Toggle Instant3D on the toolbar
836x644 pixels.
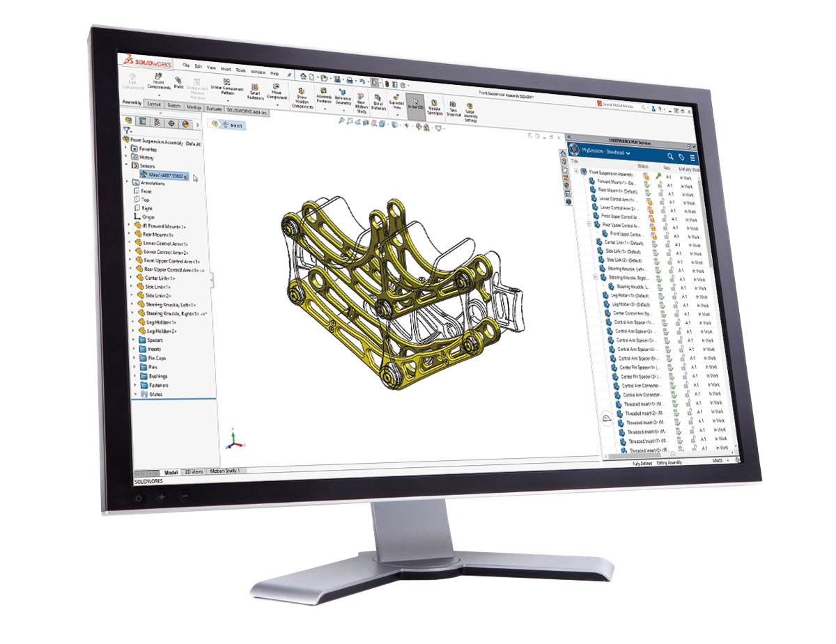point(416,102)
